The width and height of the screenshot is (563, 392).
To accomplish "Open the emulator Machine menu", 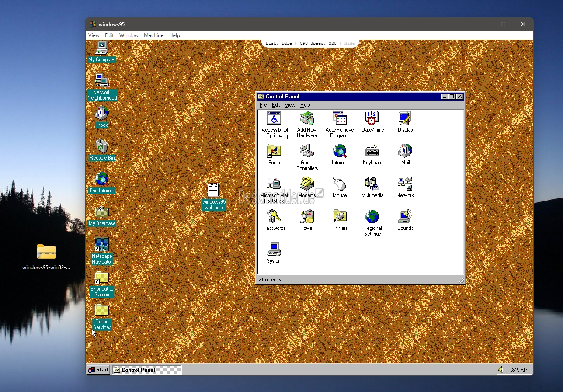I will (154, 35).
